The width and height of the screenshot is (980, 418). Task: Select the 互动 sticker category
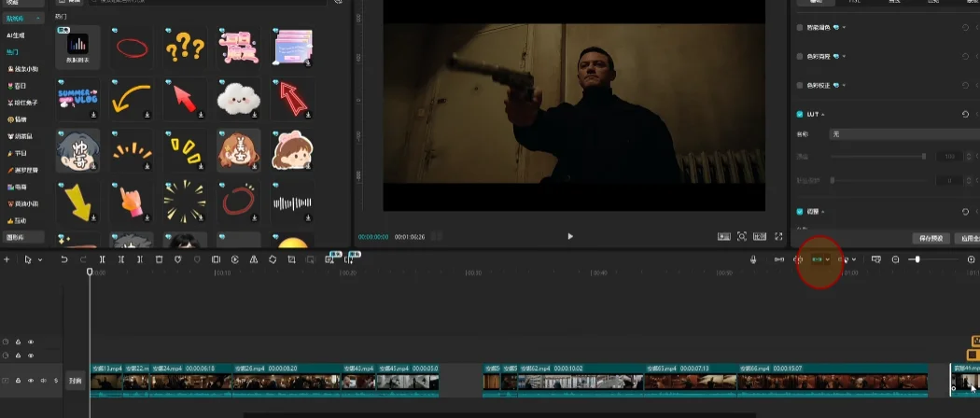click(16, 221)
